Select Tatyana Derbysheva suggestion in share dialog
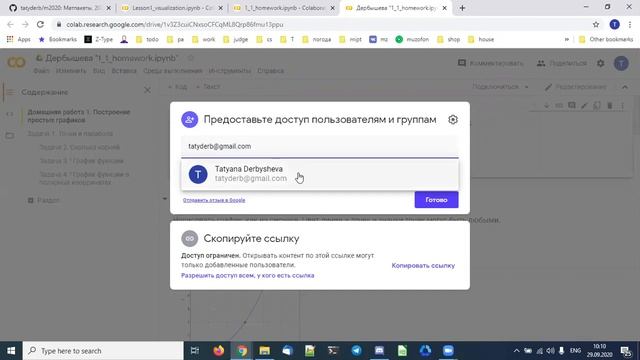 click(320, 174)
